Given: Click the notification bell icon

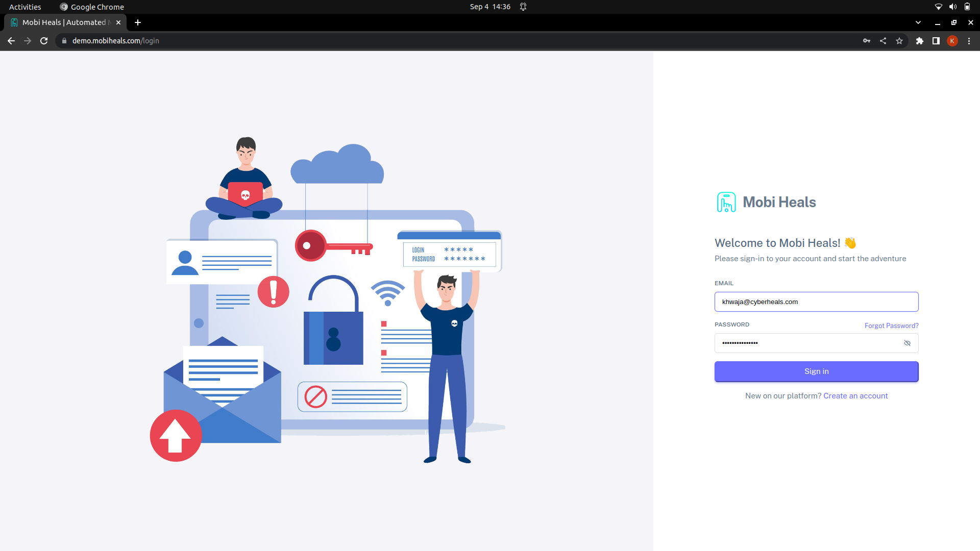Looking at the screenshot, I should 523,7.
